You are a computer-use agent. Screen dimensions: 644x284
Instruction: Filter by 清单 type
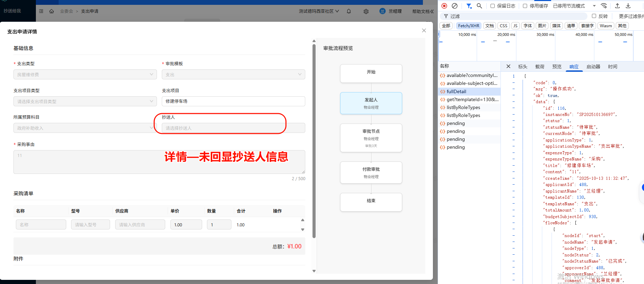[x=571, y=26]
